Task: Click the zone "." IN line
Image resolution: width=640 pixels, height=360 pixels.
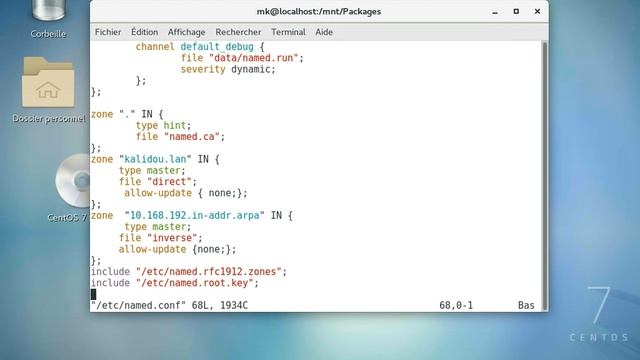Action: [x=127, y=114]
